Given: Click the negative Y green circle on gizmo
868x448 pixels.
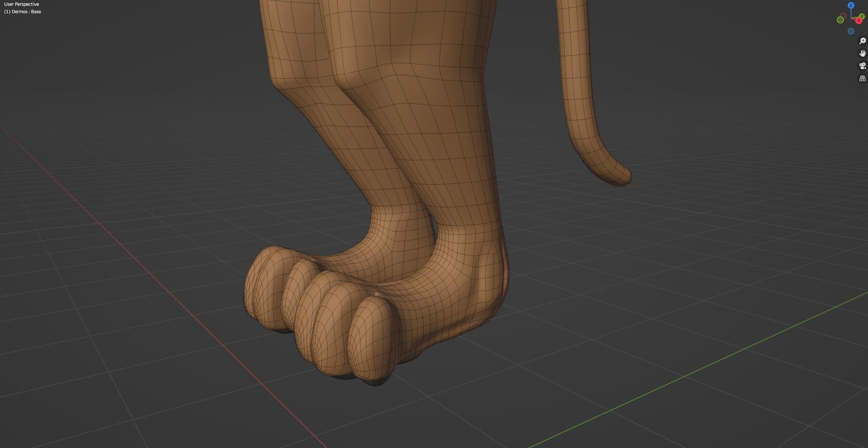Looking at the screenshot, I should tap(840, 20).
